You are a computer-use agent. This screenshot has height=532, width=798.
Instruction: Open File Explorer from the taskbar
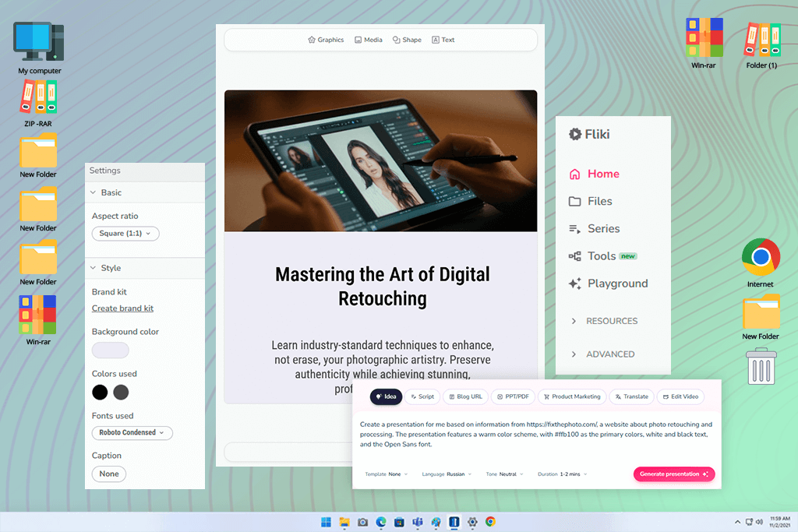344,522
